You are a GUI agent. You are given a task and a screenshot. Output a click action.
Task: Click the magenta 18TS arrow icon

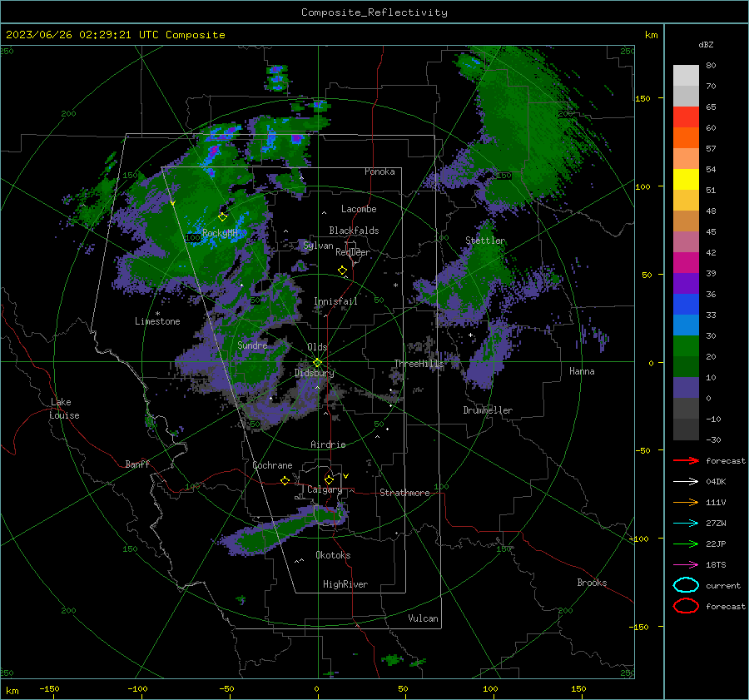tap(686, 565)
